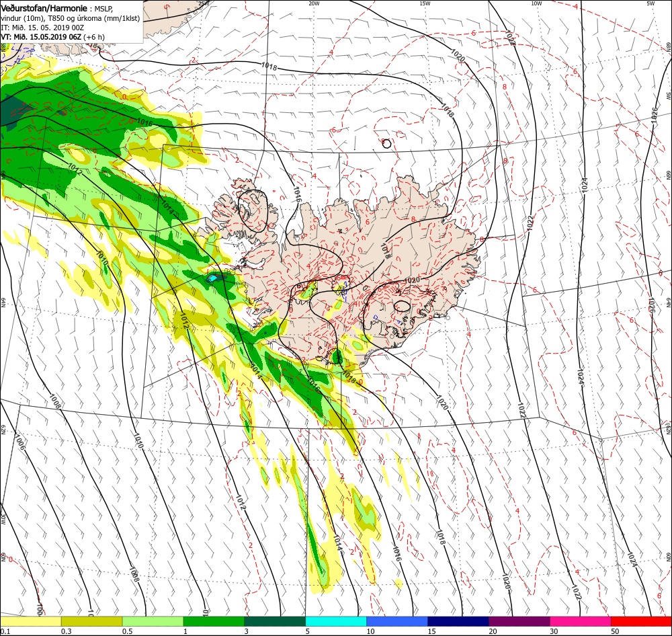Click the '30W' longitude label on map edge
This screenshot has height=636, width=672.
pos(3,518)
